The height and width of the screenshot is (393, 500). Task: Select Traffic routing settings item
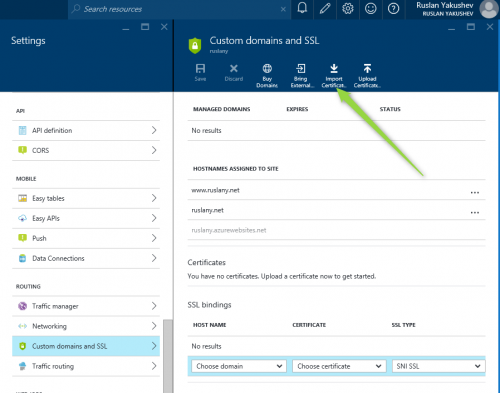tap(86, 366)
